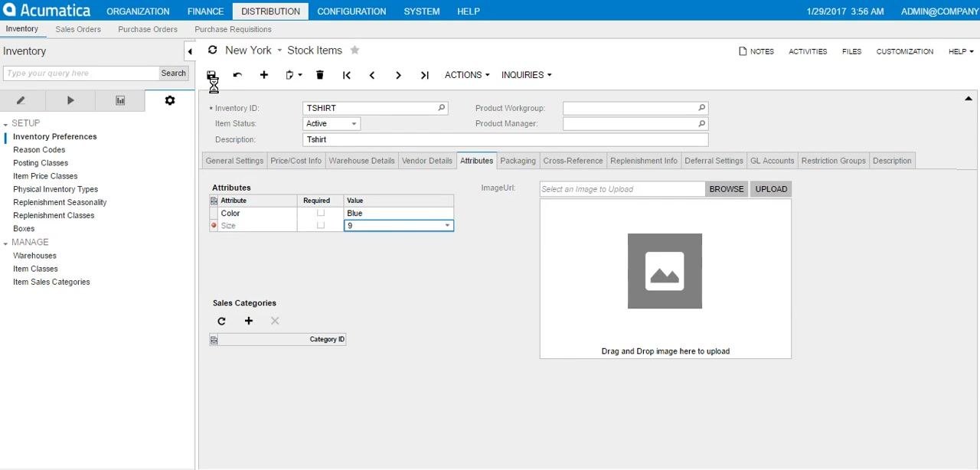Screen dimensions: 980x470
Task: Add a new stock item record
Action: (x=264, y=75)
